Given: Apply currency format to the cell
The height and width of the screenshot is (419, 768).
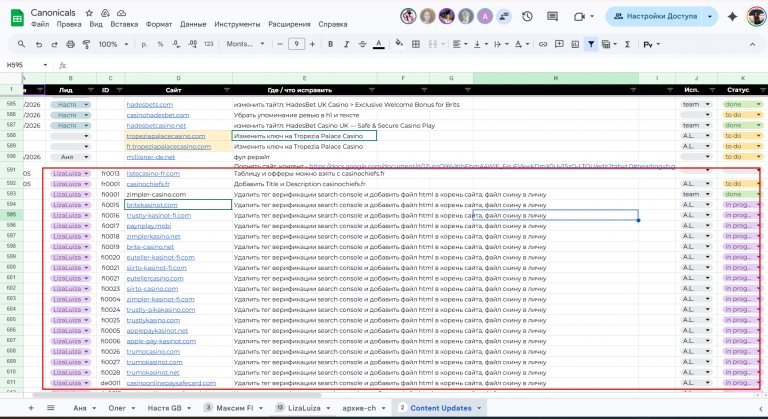Looking at the screenshot, I should coord(144,44).
